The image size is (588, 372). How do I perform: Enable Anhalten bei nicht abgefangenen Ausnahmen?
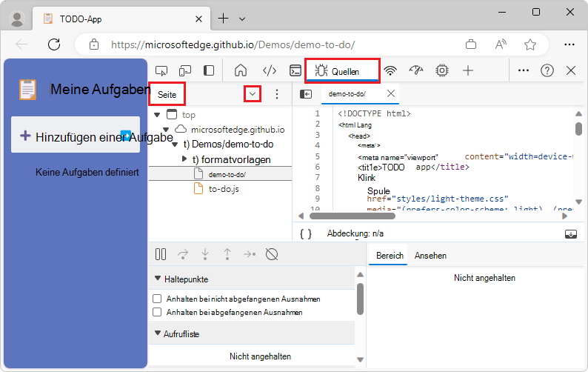pyautogui.click(x=157, y=299)
